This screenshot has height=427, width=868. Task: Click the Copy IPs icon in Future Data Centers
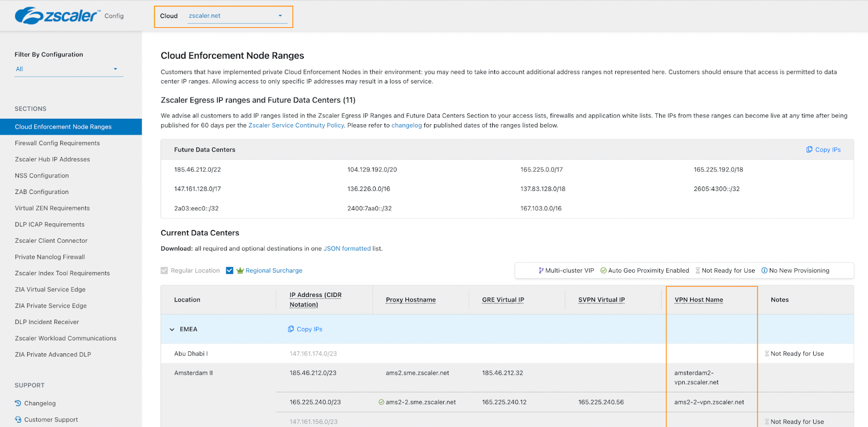point(809,150)
